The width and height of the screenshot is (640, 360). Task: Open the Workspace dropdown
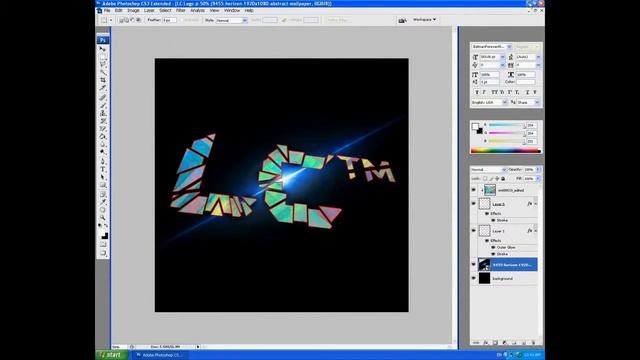(x=424, y=20)
